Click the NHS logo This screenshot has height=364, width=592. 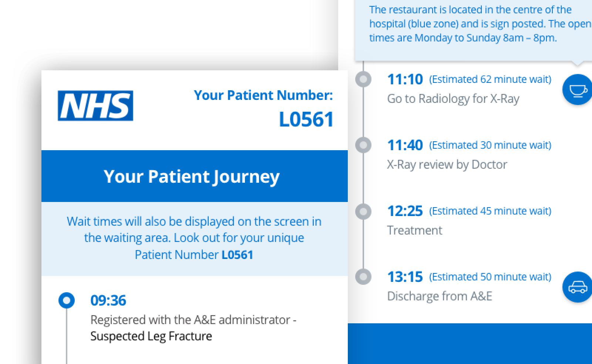95,106
